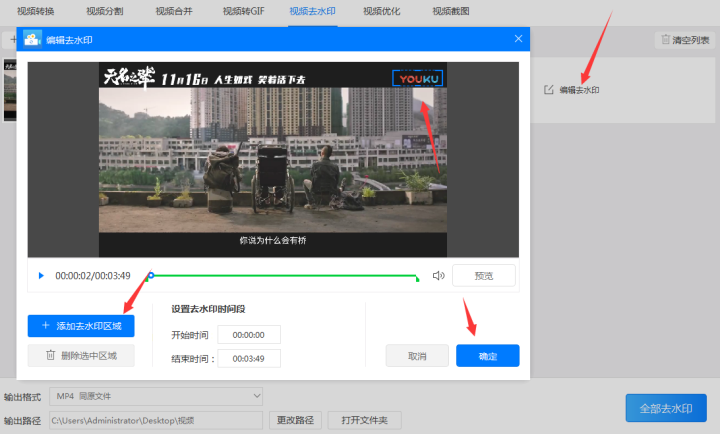Click the 输出路径 path field
This screenshot has height=434, width=720.
coord(156,420)
